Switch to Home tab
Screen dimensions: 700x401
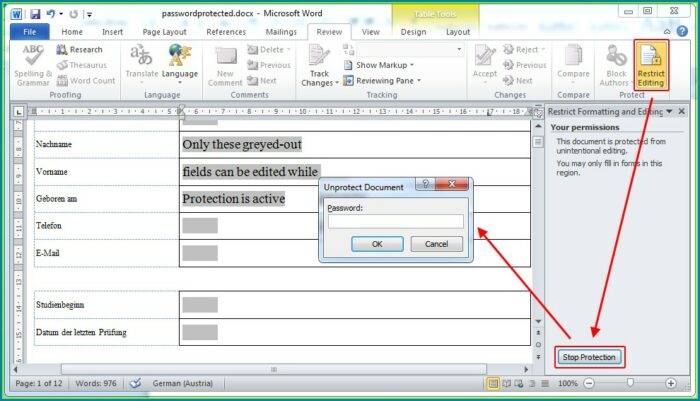(72, 32)
